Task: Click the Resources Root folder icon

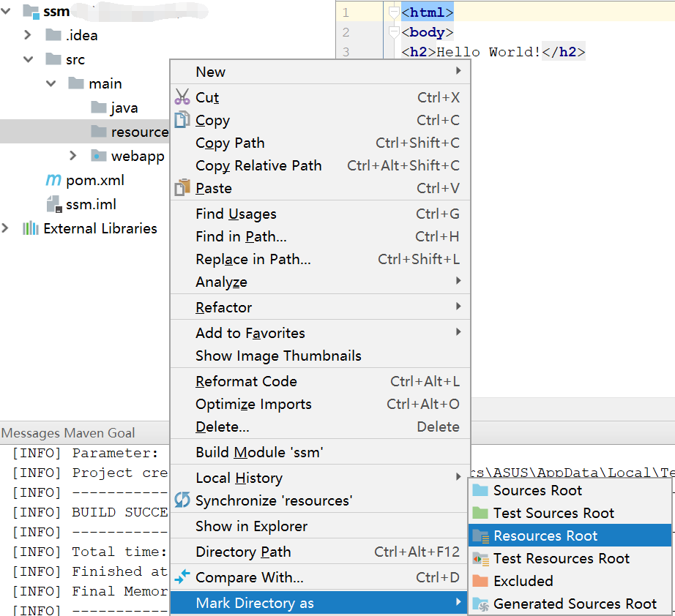Action: [480, 536]
